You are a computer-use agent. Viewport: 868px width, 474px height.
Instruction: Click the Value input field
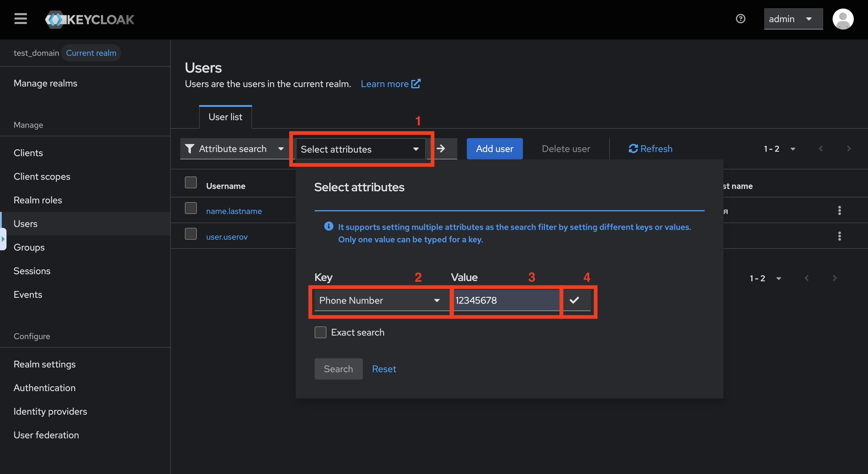(505, 300)
